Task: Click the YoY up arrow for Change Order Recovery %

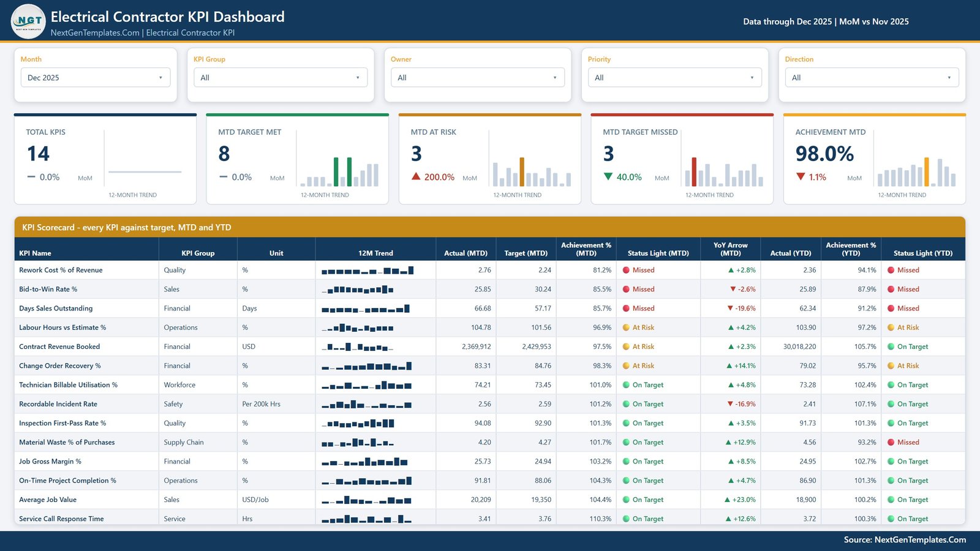Action: pos(729,365)
